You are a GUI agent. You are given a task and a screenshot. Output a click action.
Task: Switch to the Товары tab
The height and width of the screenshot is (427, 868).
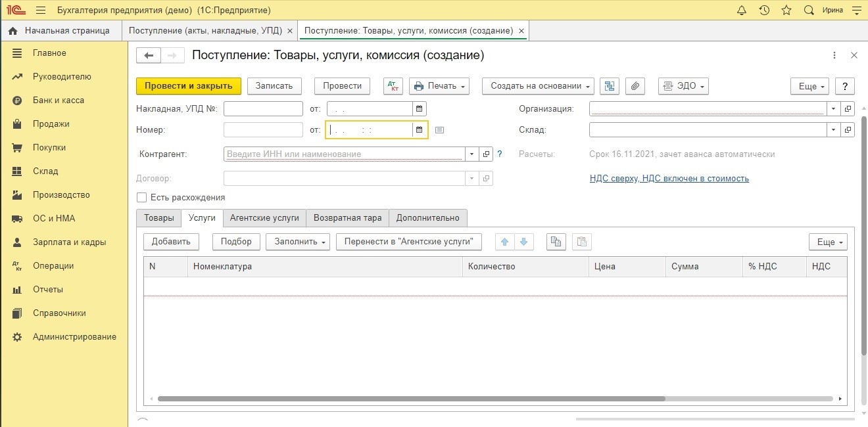[x=158, y=217]
